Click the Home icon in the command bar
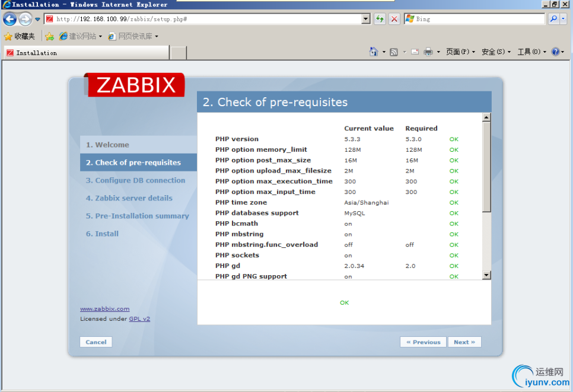 374,52
